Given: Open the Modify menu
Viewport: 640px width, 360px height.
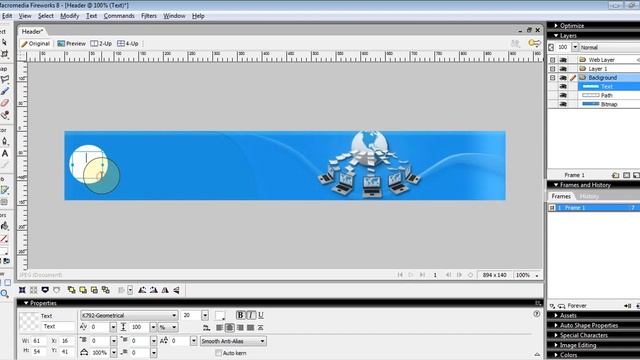Looking at the screenshot, I should click(x=69, y=16).
